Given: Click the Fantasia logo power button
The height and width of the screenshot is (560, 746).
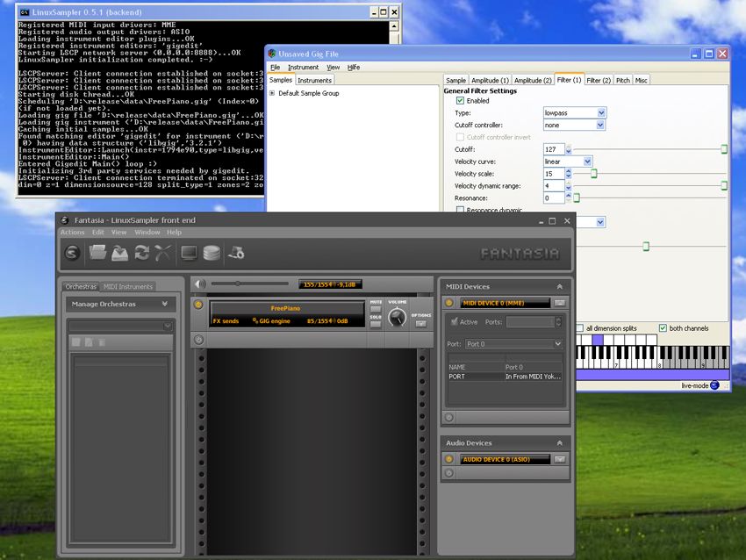Looking at the screenshot, I should 70,253.
